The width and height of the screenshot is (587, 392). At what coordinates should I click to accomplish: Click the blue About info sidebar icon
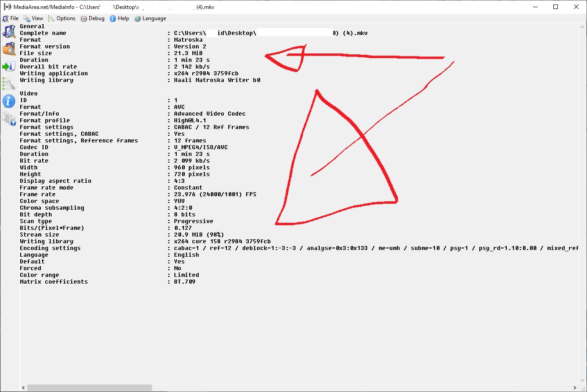coord(9,101)
